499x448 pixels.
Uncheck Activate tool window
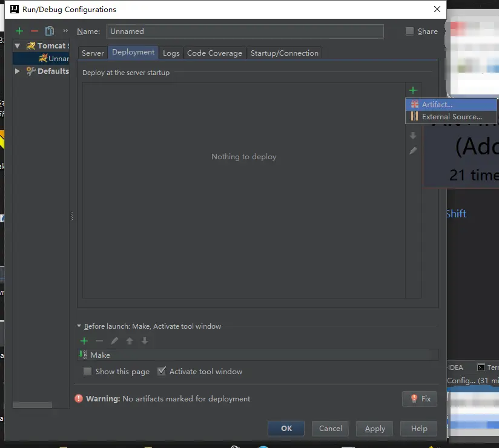[x=162, y=371]
